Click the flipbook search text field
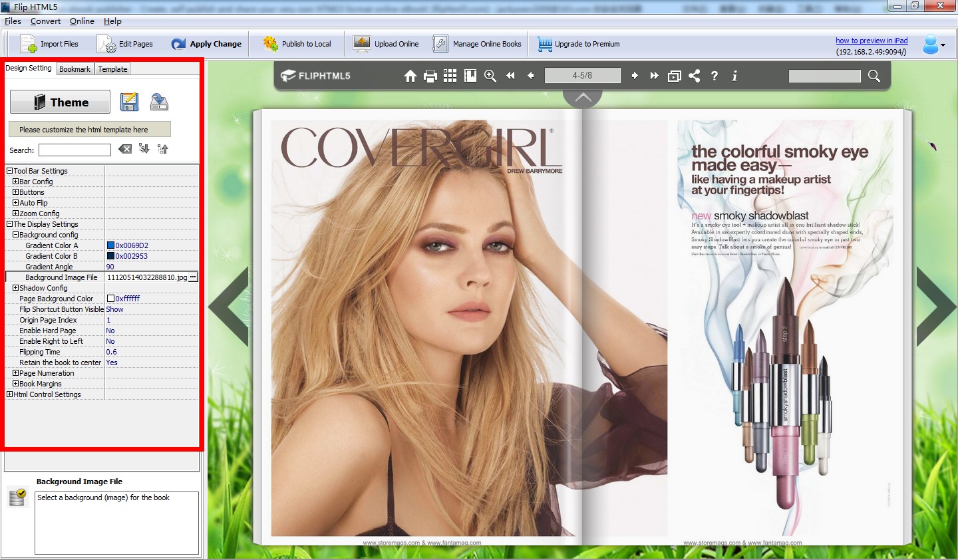Image resolution: width=958 pixels, height=560 pixels. tap(824, 76)
